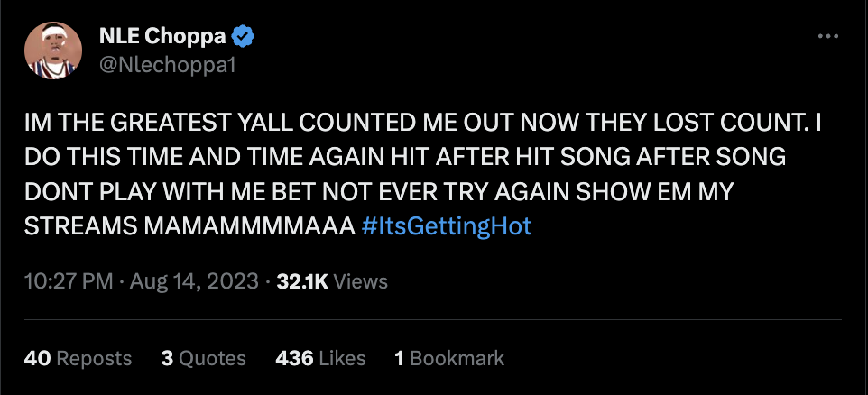Click the 1 Bookmark count
This screenshot has height=395, width=868.
point(449,358)
